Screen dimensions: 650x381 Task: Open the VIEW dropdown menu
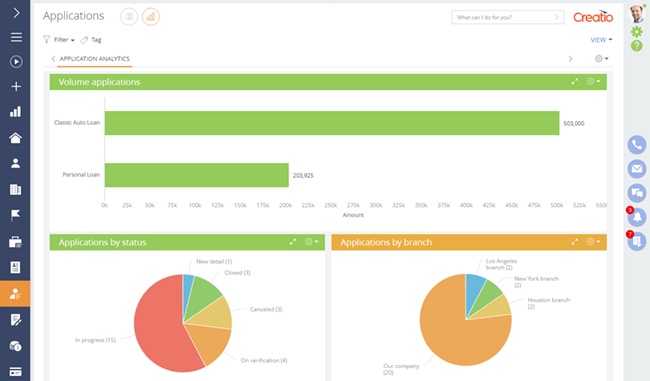[x=601, y=40]
